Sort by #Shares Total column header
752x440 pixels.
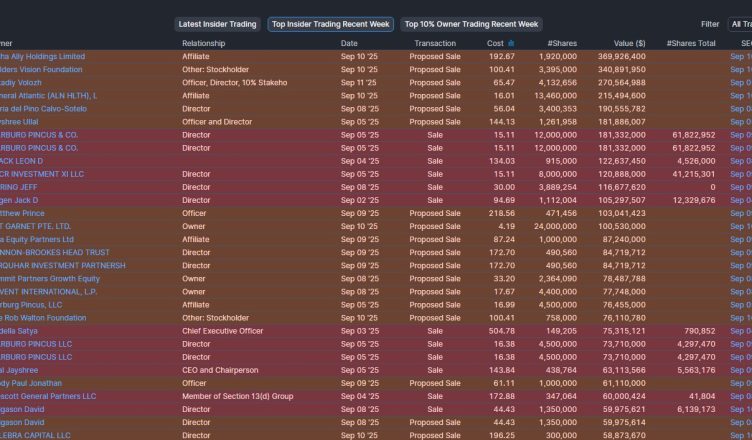click(690, 44)
